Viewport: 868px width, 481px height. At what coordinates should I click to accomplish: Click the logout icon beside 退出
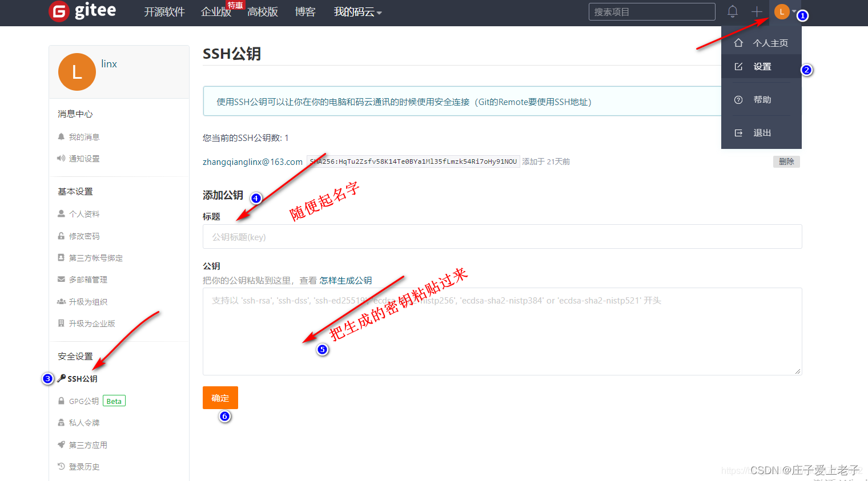pyautogui.click(x=738, y=132)
